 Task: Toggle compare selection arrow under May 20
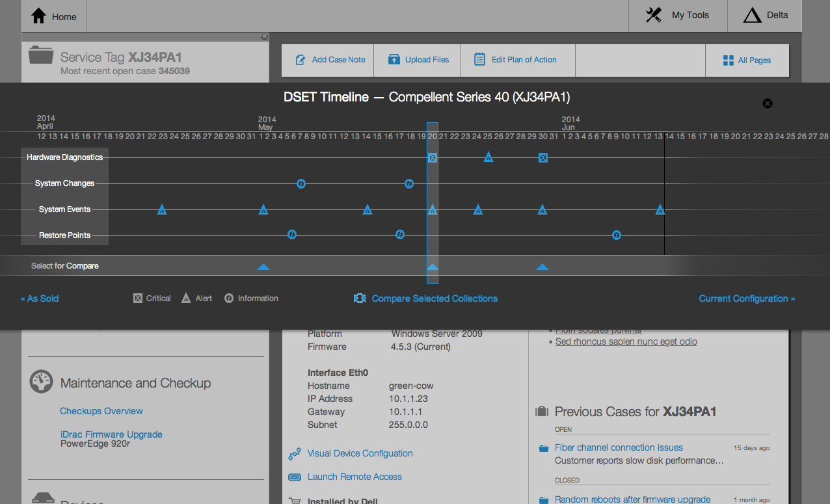pos(433,267)
